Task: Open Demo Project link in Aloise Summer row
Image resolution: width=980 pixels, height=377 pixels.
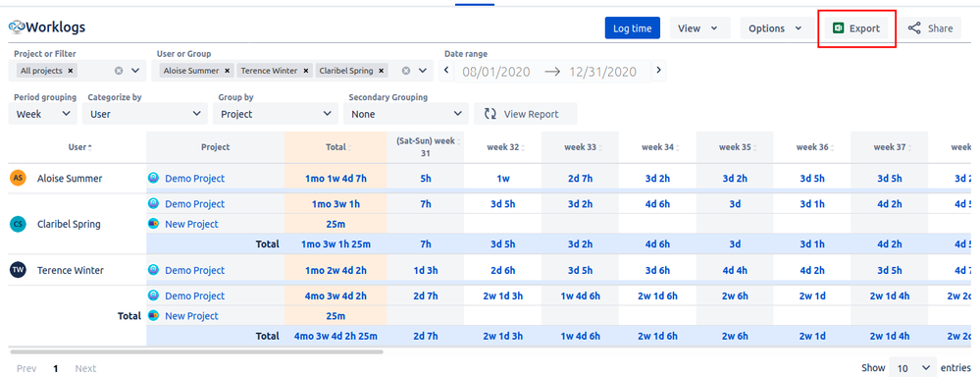Action: pos(194,178)
